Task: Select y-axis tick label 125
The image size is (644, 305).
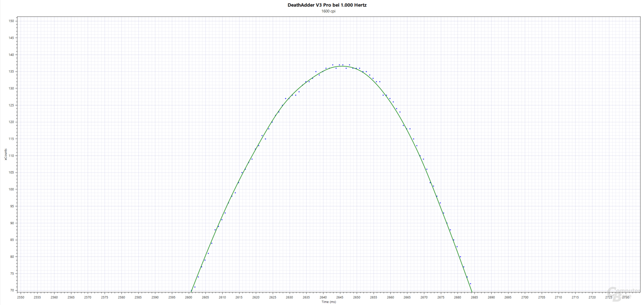Action: pos(11,105)
